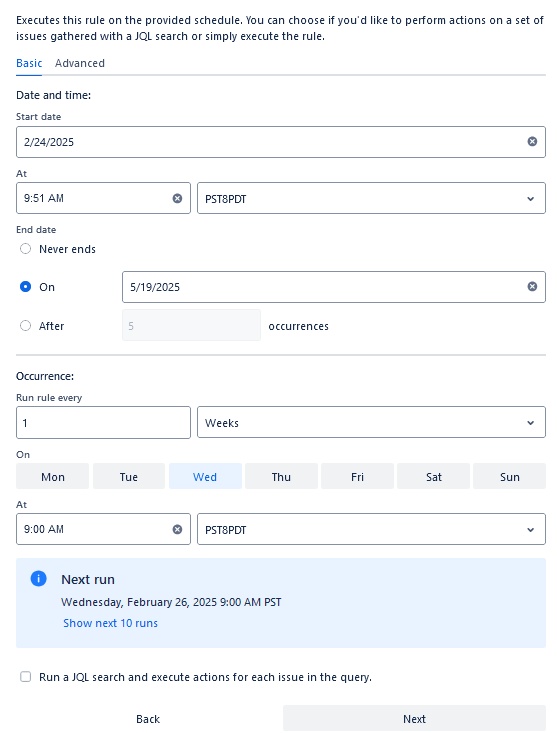The image size is (557, 733).
Task: Clear the 9:00 AM occurrence time
Action: pos(177,530)
